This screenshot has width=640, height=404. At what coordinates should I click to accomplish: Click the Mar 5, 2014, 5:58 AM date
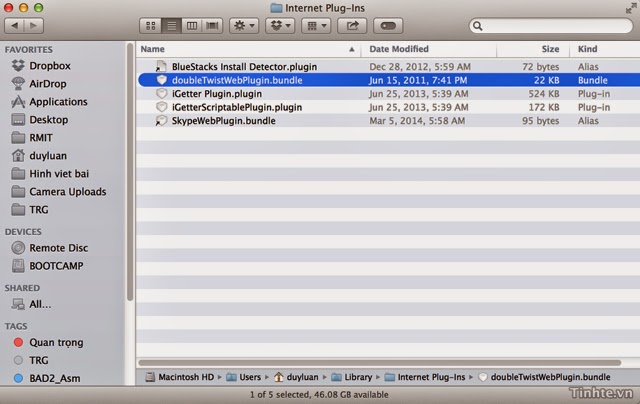(x=417, y=121)
